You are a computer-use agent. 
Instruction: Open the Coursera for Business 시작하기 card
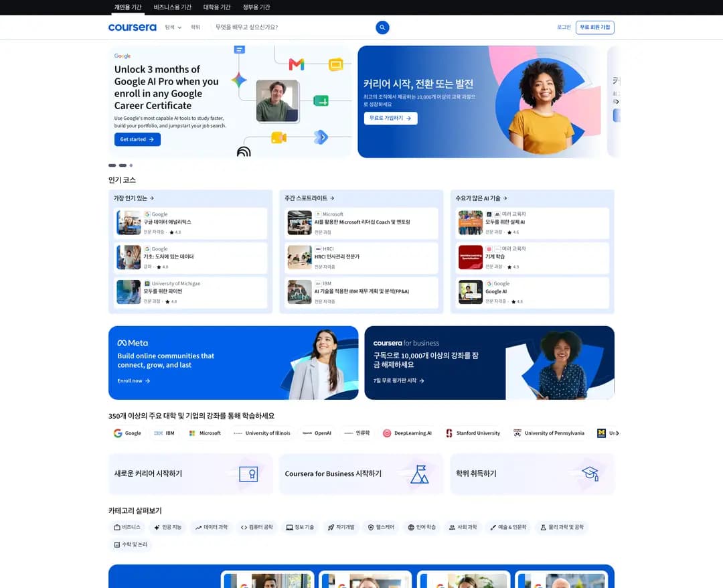[x=361, y=474]
